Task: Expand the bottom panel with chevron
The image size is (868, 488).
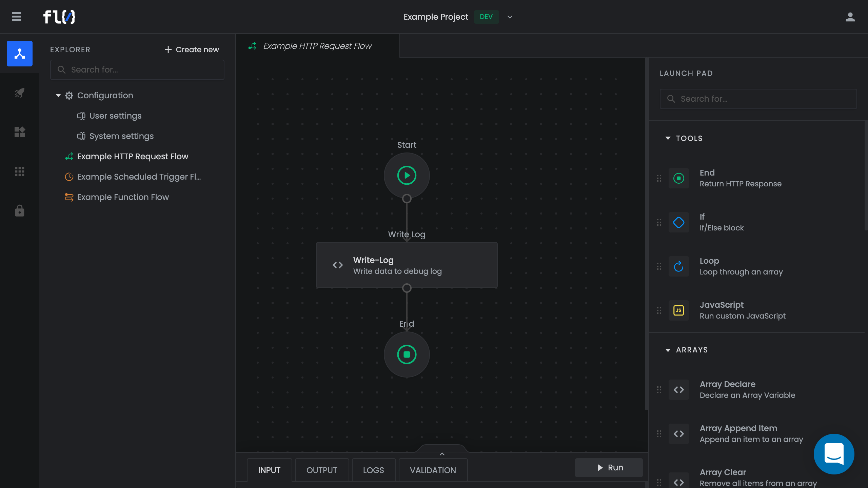Action: [x=442, y=454]
